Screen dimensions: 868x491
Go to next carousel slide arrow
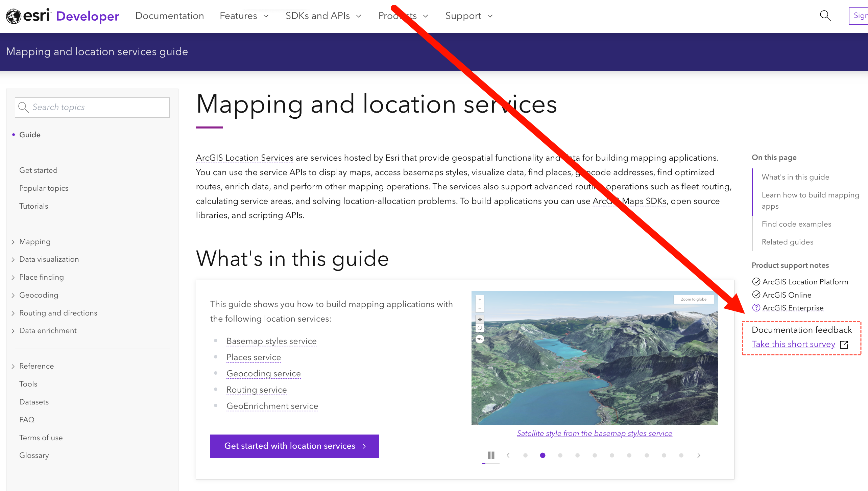click(699, 455)
